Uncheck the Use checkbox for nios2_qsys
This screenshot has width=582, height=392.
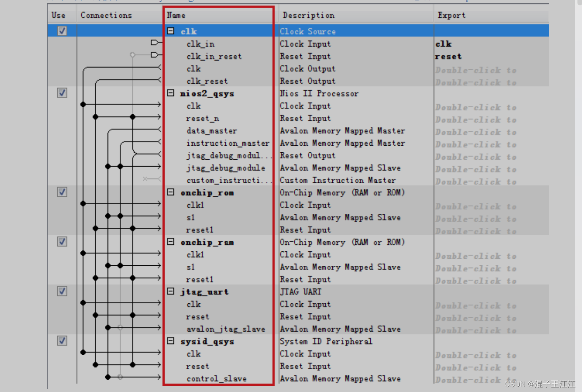click(x=62, y=93)
